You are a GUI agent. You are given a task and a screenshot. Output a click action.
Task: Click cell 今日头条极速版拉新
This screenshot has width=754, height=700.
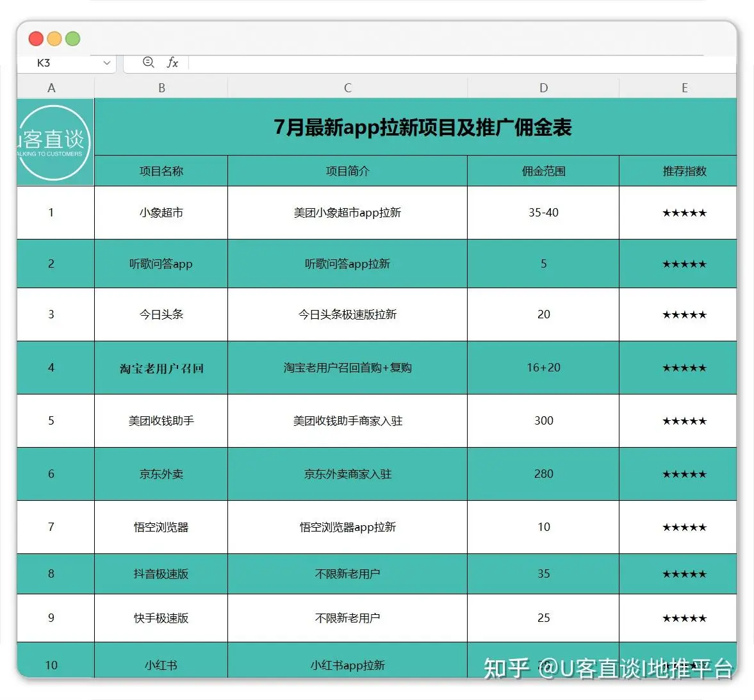click(x=348, y=314)
